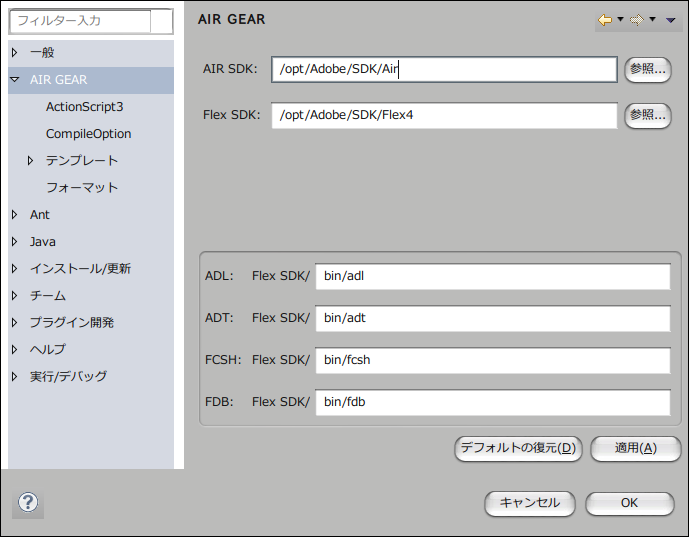Select the フォーマット preference page

pos(82,188)
